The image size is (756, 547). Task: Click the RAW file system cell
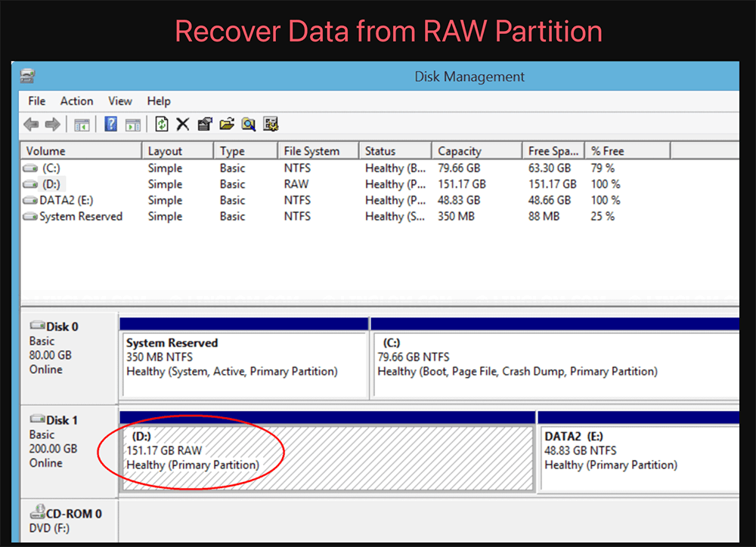click(296, 184)
